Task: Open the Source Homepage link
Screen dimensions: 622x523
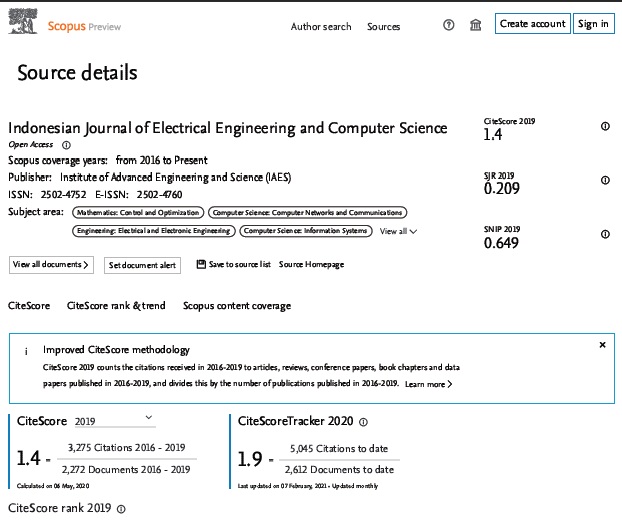Action: 311,265
